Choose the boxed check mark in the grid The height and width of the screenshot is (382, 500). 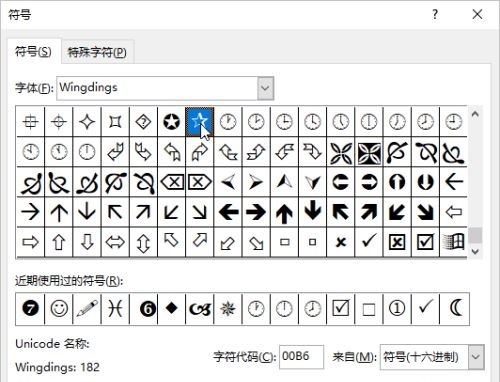426,242
